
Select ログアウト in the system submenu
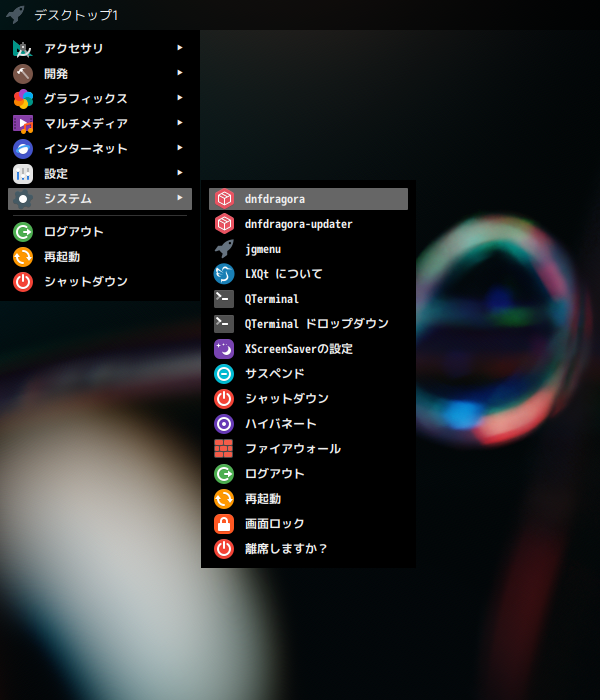pyautogui.click(x=308, y=474)
